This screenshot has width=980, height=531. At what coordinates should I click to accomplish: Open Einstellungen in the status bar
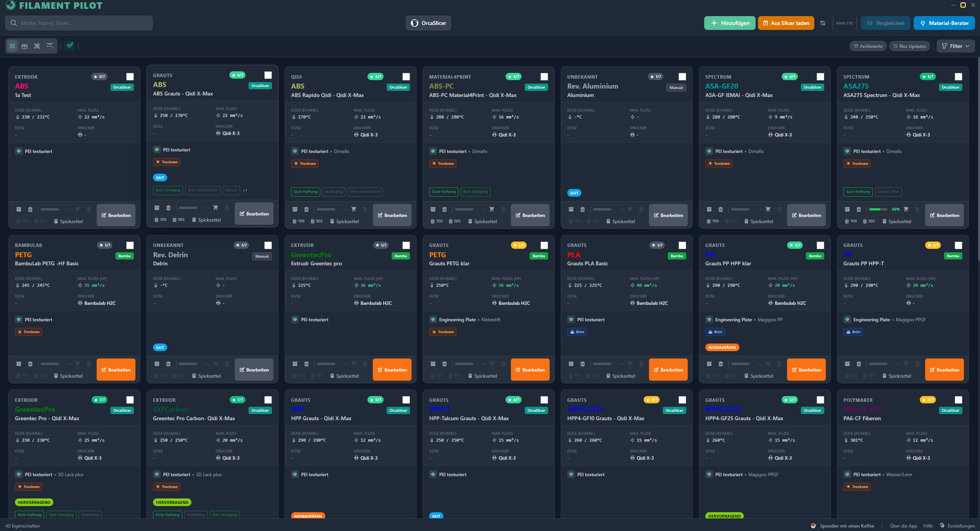[x=957, y=526]
